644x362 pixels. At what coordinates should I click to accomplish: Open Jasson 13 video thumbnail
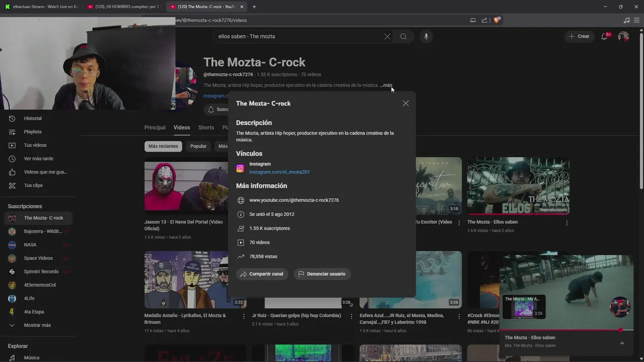186,186
